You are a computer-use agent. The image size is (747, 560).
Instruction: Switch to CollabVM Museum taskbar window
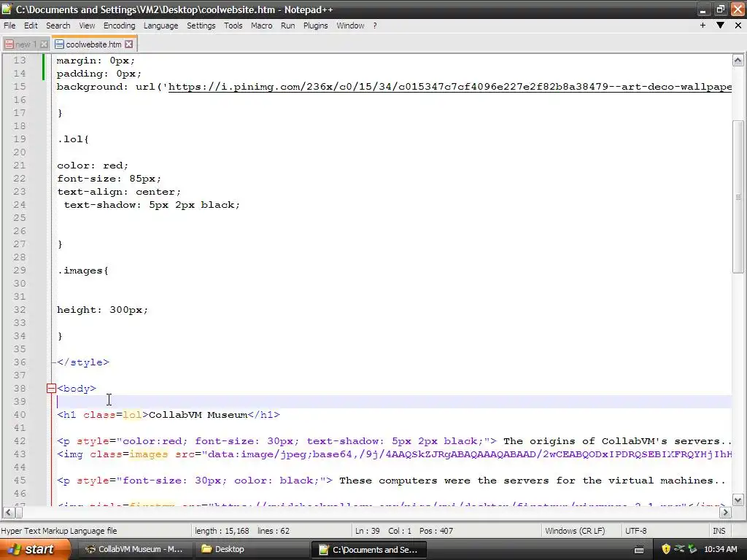(x=135, y=549)
